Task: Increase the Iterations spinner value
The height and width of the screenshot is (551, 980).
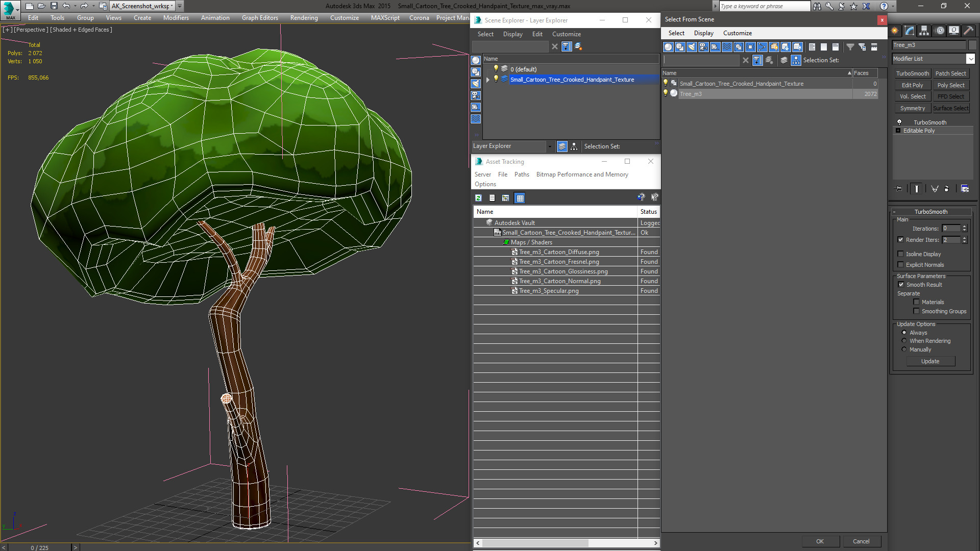Action: 965,227
